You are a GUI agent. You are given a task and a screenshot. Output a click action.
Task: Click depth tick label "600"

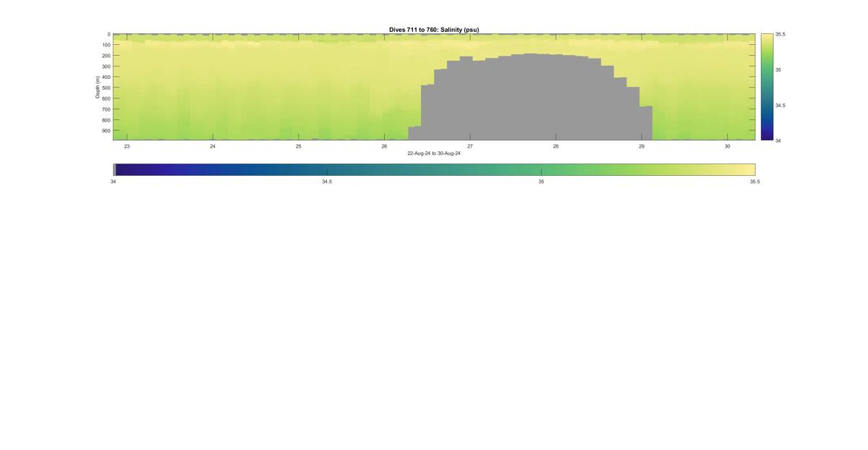pos(106,98)
